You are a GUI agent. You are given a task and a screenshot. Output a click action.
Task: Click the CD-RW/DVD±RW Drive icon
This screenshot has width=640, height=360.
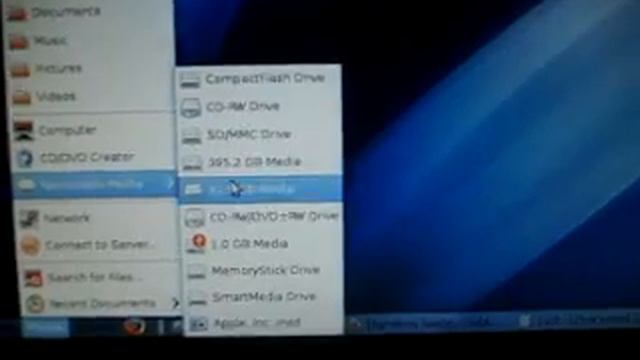[x=194, y=218]
